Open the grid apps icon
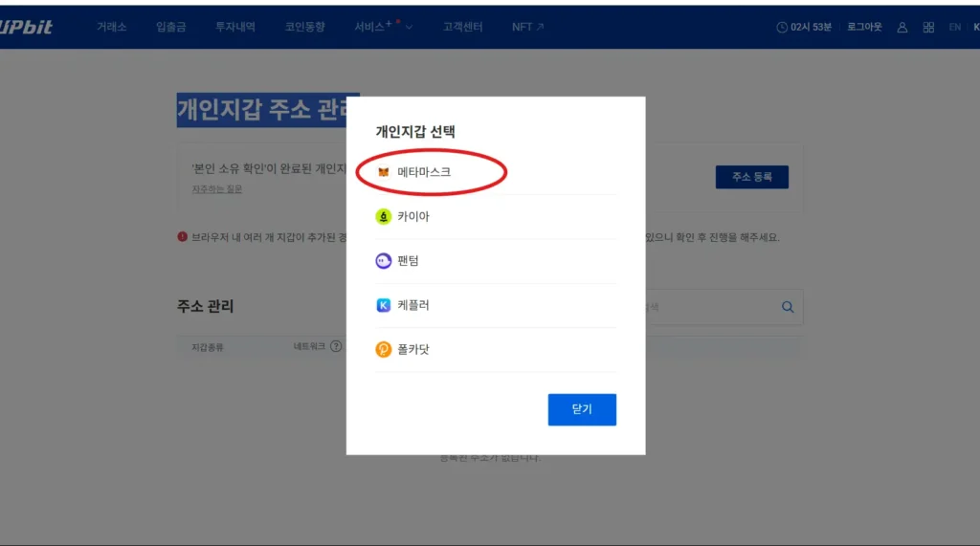The width and height of the screenshot is (980, 546). (928, 27)
